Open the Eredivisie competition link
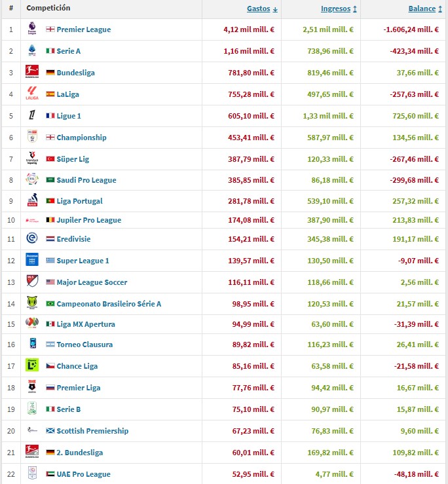The width and height of the screenshot is (448, 484). tap(73, 239)
